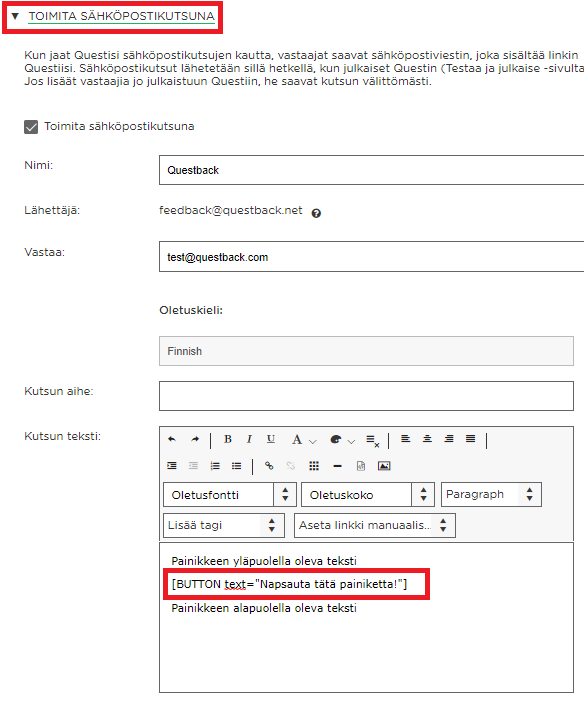
Task: Collapse the TOIMITA SÄHKÖPOSTIKUTSUNA section
Action: point(15,16)
